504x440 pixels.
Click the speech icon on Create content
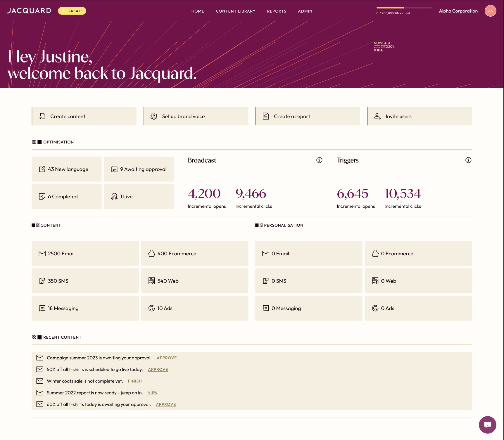point(42,116)
